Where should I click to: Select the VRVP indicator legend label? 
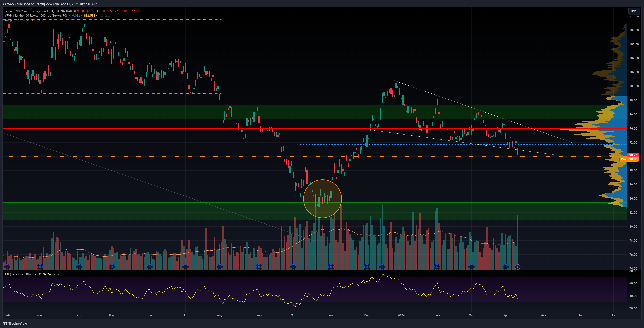pyautogui.click(x=36, y=15)
